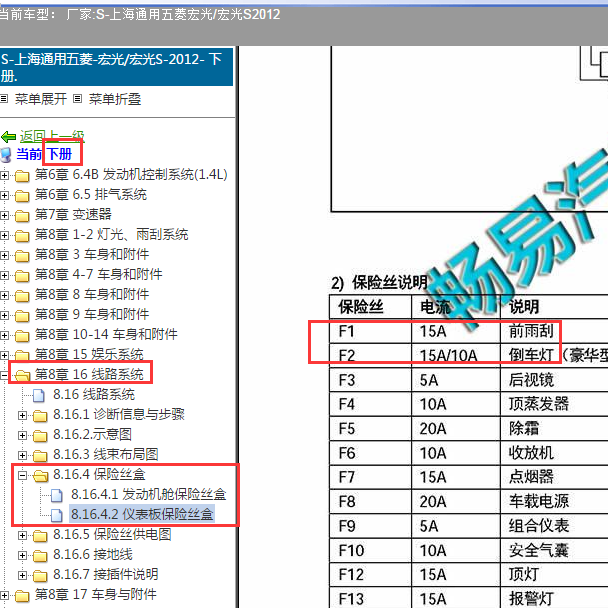Open 8.16.4.1 发动机舱保险丝盒 page
This screenshot has height=608, width=608.
pos(149,494)
